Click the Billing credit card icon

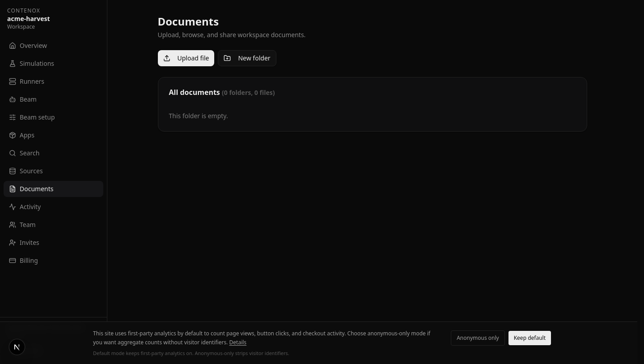coord(13,261)
